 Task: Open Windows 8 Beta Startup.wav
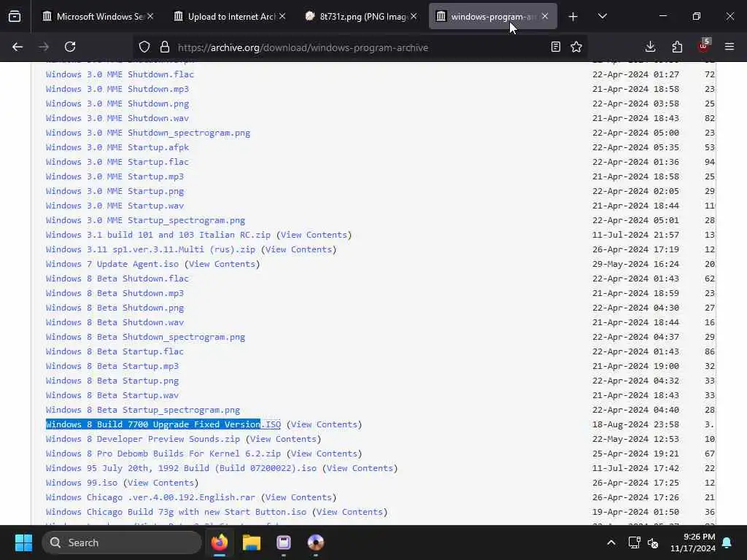tap(112, 395)
